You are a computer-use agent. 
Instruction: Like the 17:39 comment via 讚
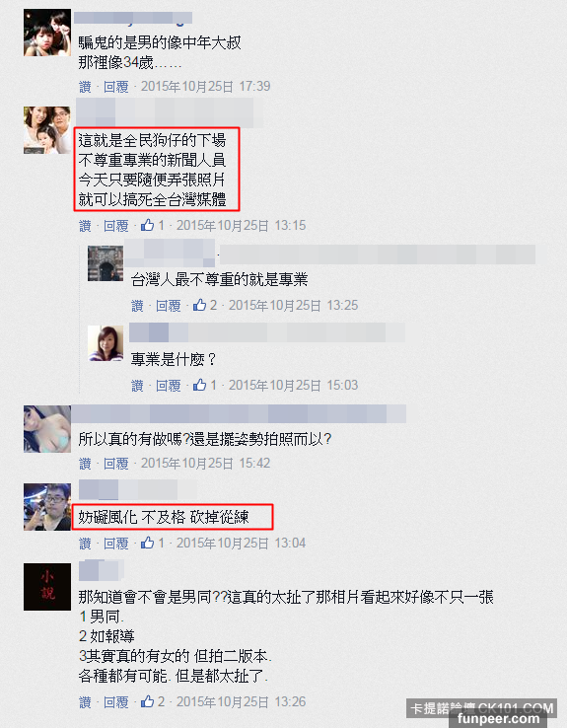tap(85, 87)
